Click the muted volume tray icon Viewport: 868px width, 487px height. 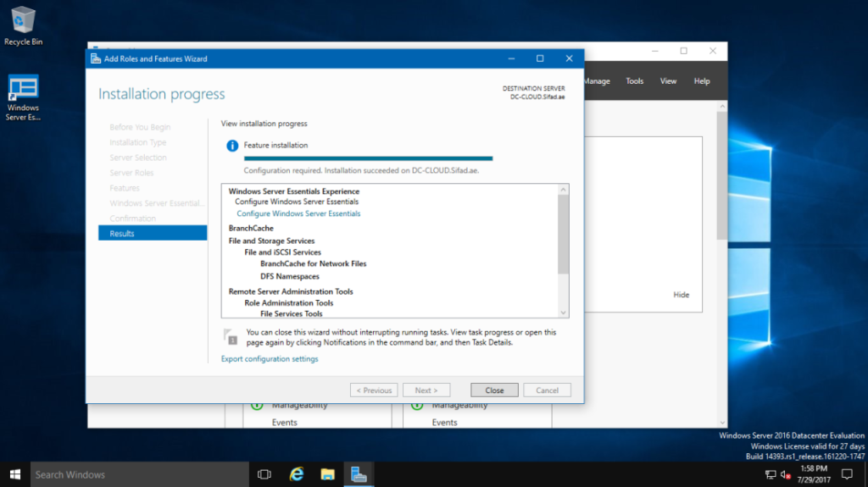(785, 474)
